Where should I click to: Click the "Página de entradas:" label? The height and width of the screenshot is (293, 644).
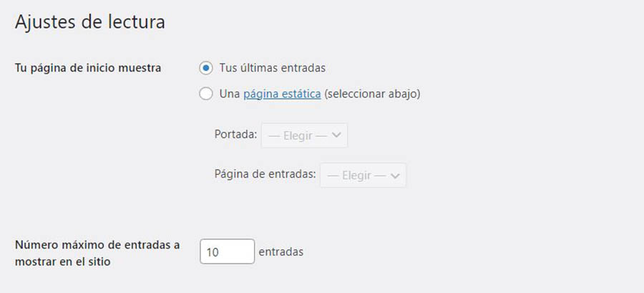265,175
